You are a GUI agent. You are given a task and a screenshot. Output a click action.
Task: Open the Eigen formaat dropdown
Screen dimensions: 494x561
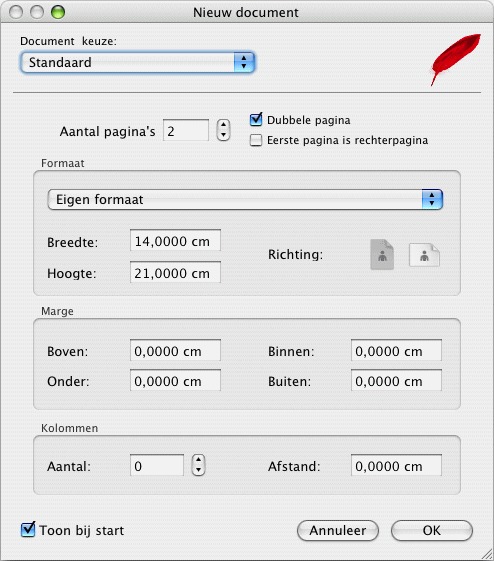245,200
